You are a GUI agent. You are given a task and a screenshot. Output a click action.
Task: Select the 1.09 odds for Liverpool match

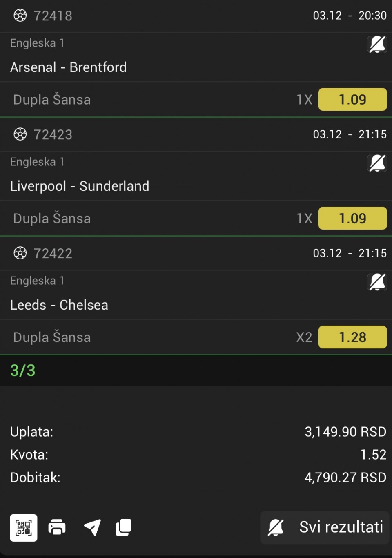click(x=352, y=218)
